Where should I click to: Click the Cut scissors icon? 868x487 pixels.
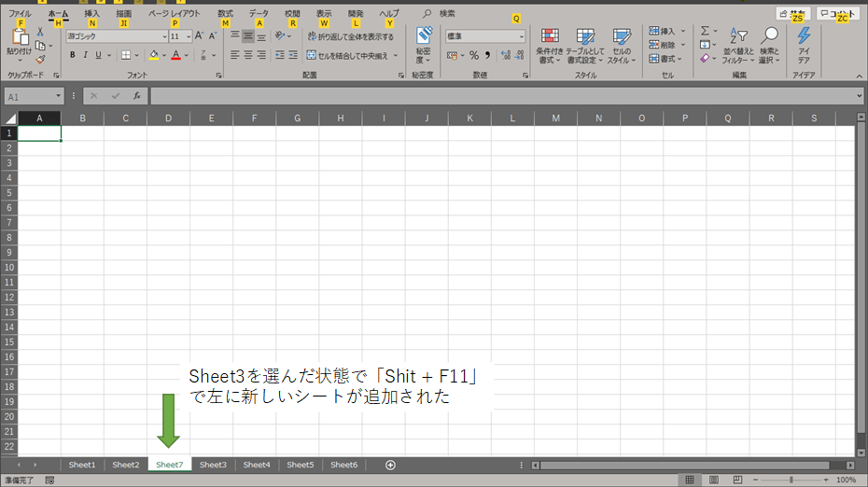point(40,32)
